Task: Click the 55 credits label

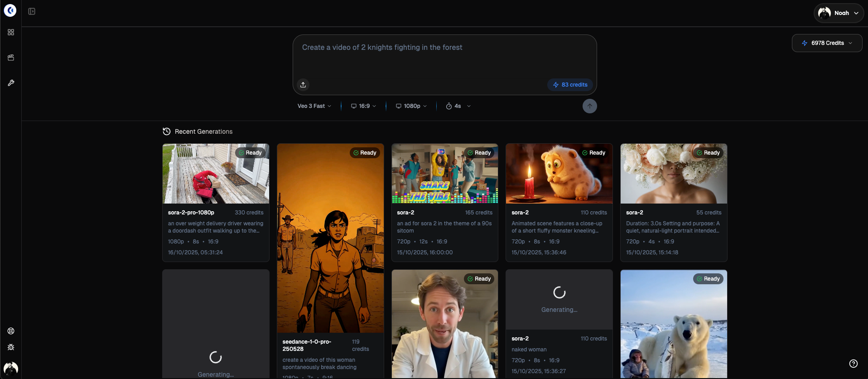Action: tap(709, 213)
